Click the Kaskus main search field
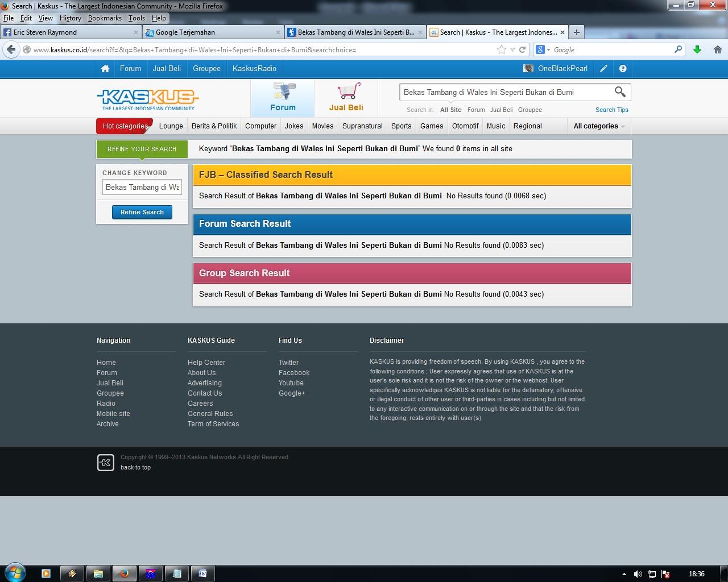 (x=505, y=92)
